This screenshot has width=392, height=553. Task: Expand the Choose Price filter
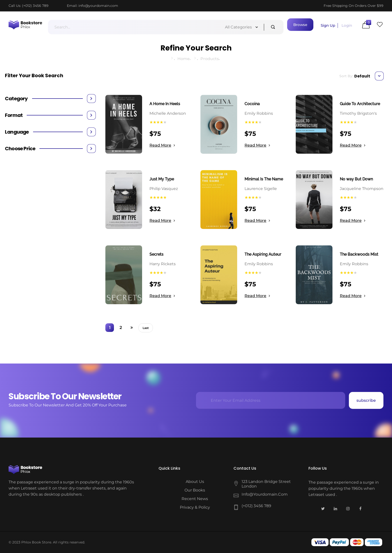[x=91, y=149]
